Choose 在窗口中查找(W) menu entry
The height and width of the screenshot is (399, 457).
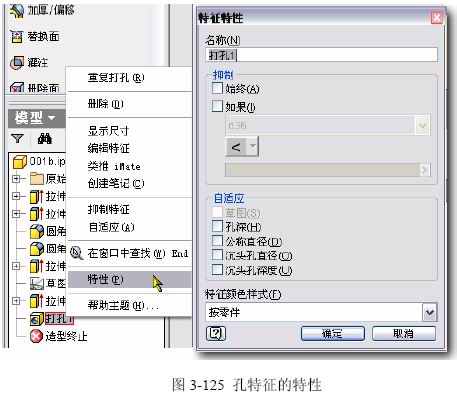tap(130, 254)
